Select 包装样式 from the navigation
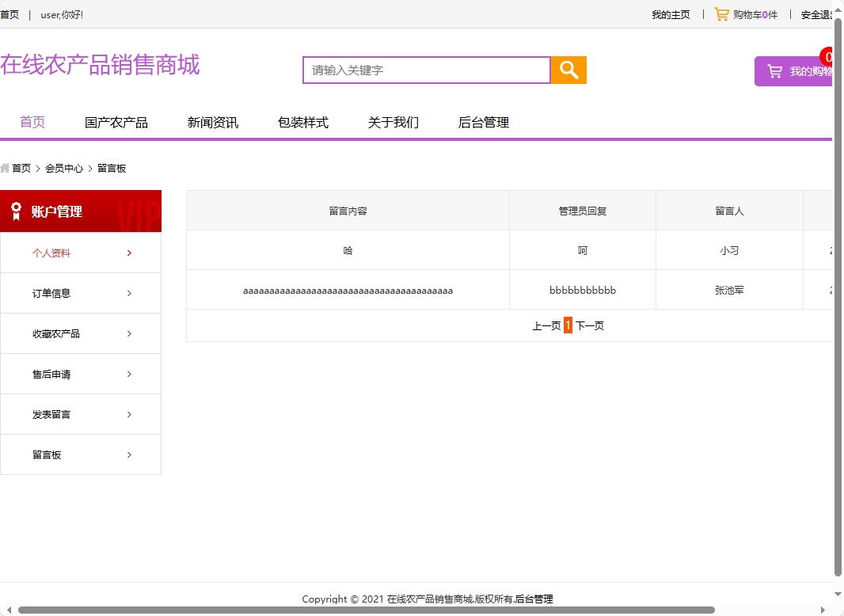 click(x=303, y=122)
